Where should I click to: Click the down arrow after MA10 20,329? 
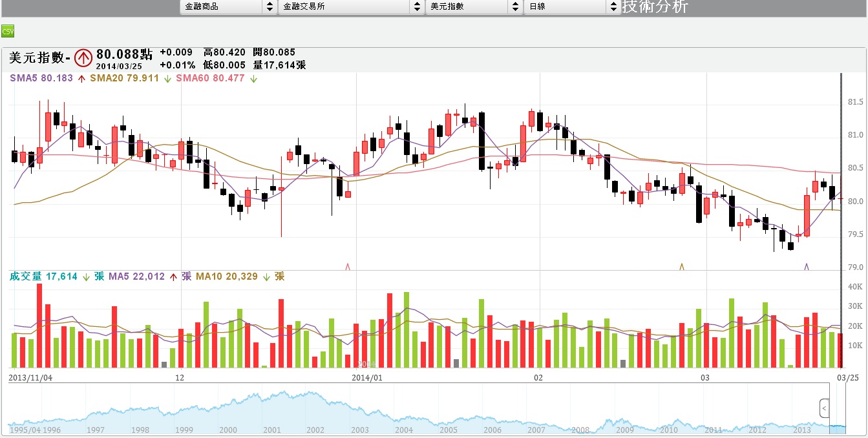tap(266, 276)
